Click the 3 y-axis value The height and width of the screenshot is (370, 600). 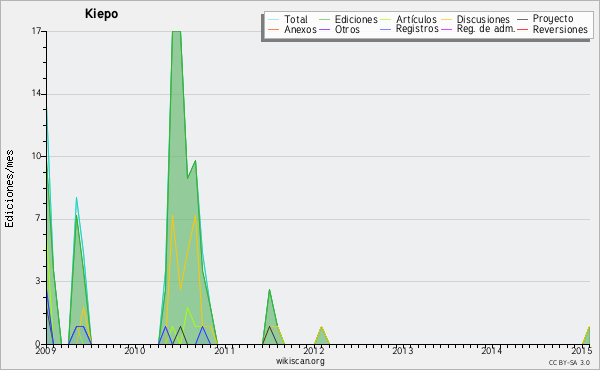pos(38,281)
